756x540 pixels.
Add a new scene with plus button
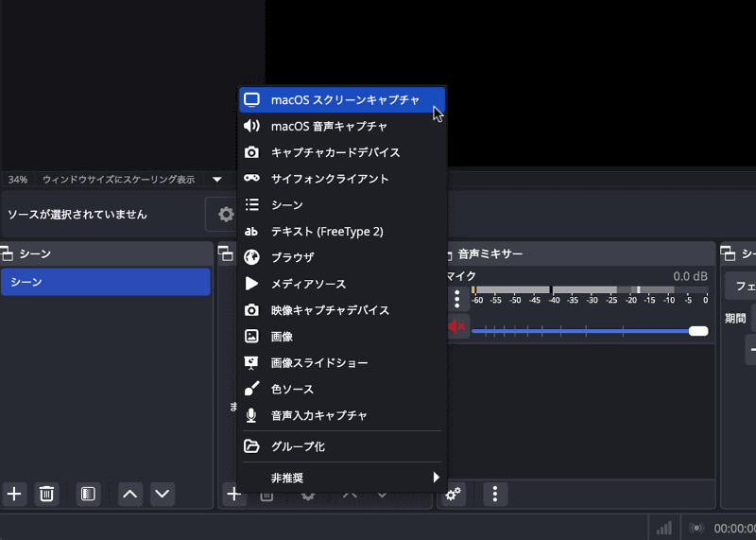pos(14,494)
